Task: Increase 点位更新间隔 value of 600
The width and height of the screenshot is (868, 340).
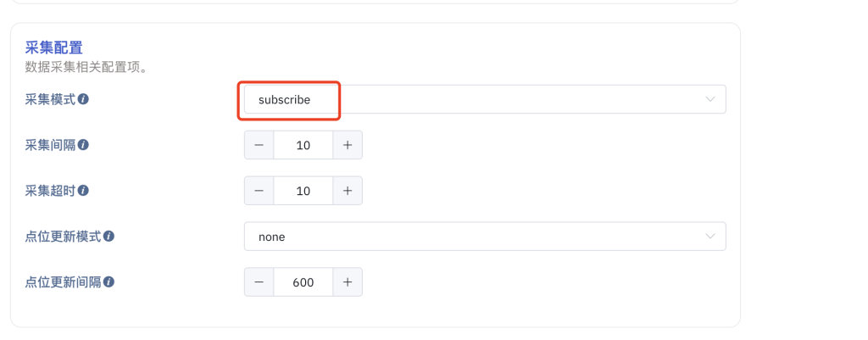Action: pyautogui.click(x=348, y=282)
